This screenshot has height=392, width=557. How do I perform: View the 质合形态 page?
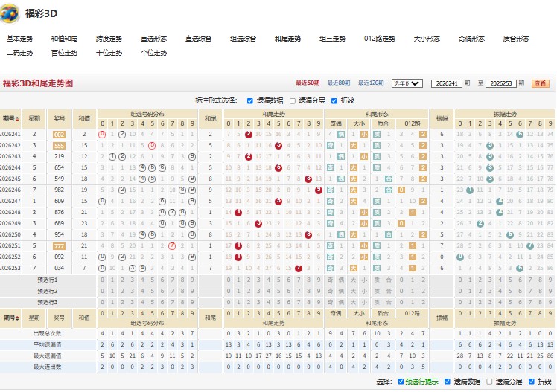point(517,39)
